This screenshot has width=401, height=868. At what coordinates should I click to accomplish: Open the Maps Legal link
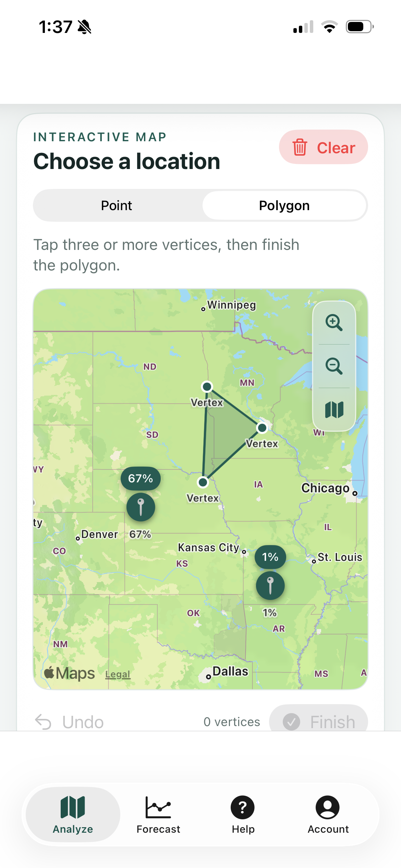(118, 674)
